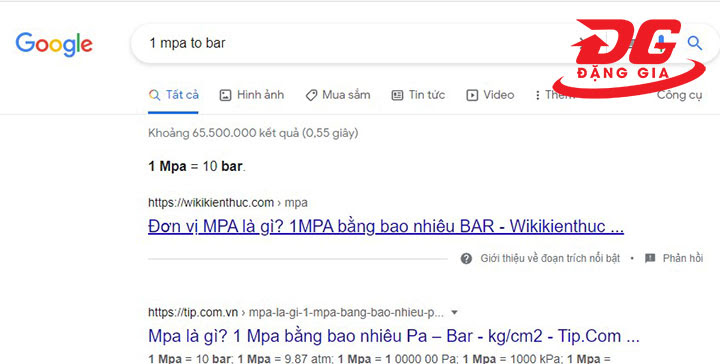Screen dimensions: 720x364
Task: Click the newspaper icon beside 'Tin tức'
Action: point(397,95)
